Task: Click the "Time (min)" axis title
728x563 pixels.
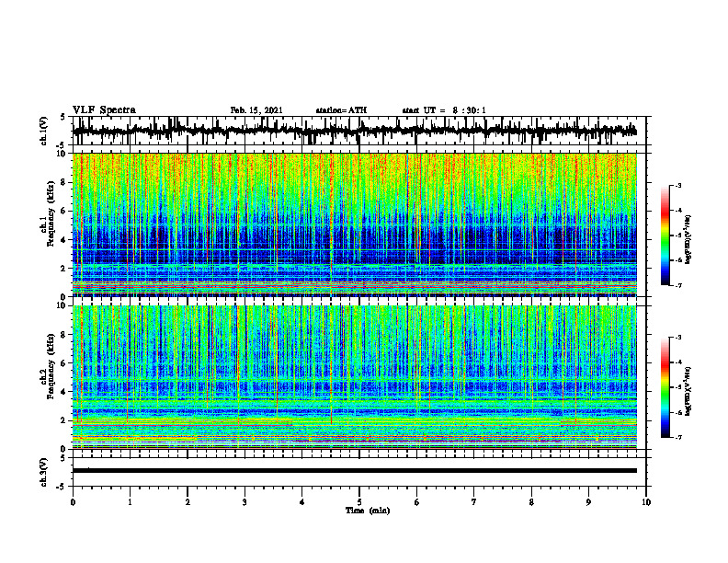Action: click(x=368, y=511)
